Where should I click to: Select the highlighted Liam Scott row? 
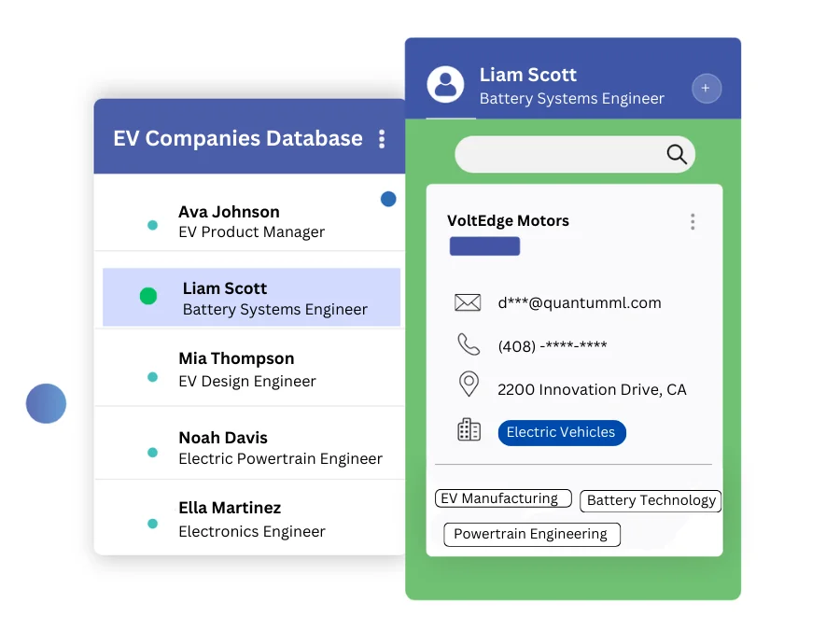coord(251,298)
